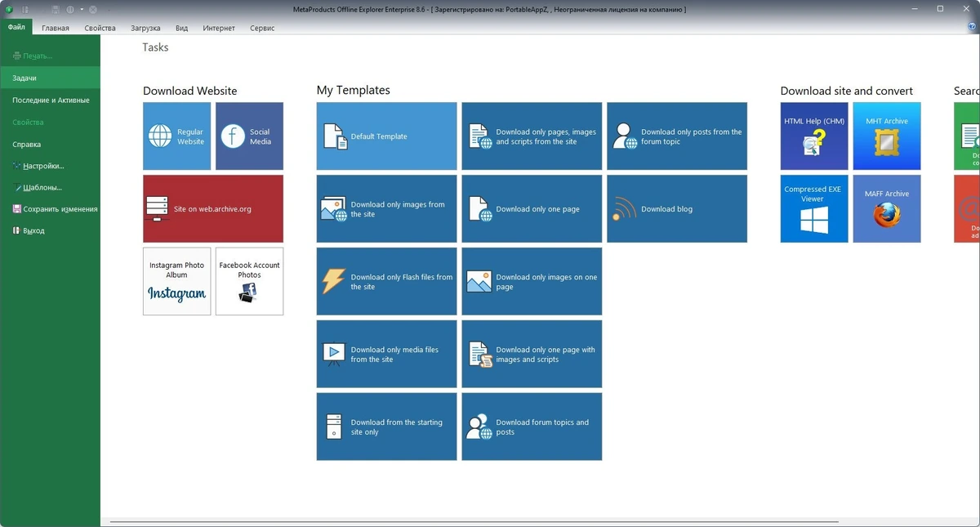The width and height of the screenshot is (980, 527).
Task: Switch to the Загрузка ribbon tab
Action: (x=145, y=28)
